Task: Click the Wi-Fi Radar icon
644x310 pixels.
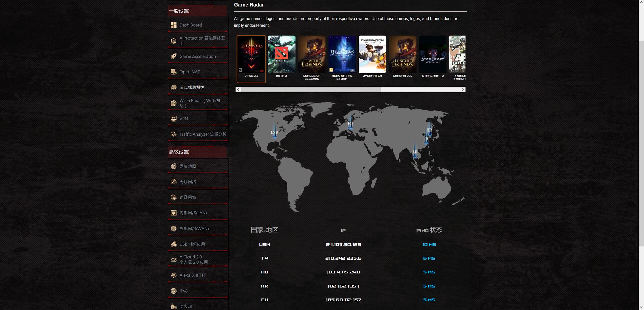Action: (x=173, y=103)
